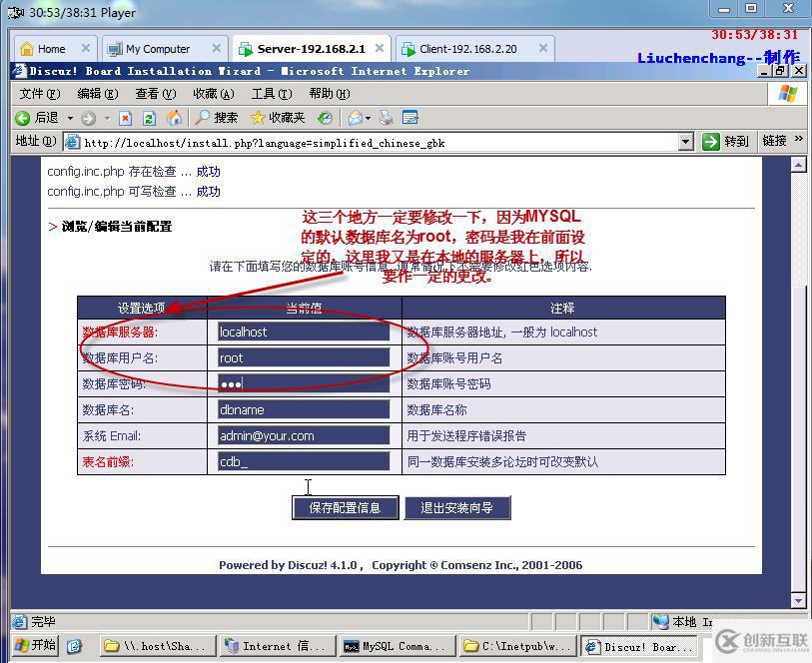The image size is (812, 663).
Task: Click the database password field
Action: tap(304, 383)
